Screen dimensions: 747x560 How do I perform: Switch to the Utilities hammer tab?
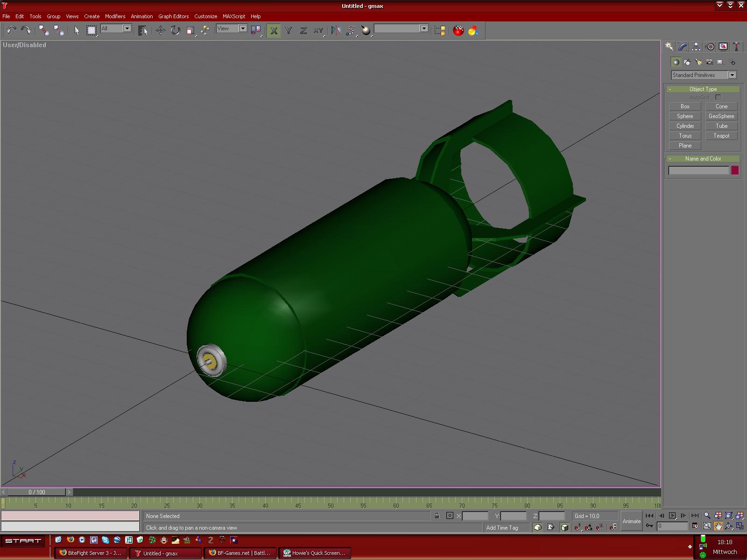(x=736, y=47)
